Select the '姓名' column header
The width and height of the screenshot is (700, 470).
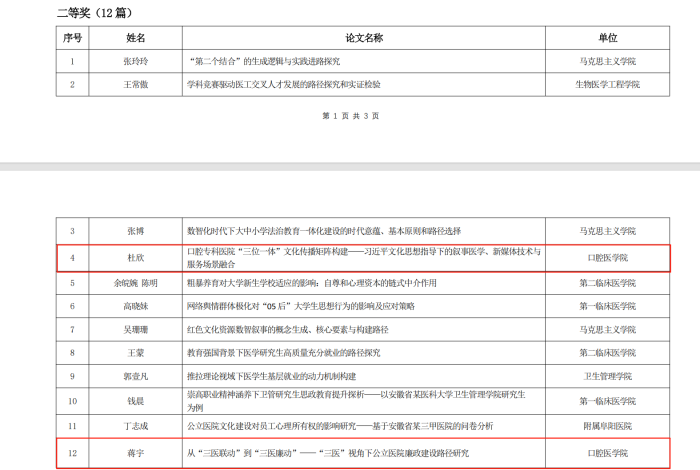pyautogui.click(x=135, y=38)
